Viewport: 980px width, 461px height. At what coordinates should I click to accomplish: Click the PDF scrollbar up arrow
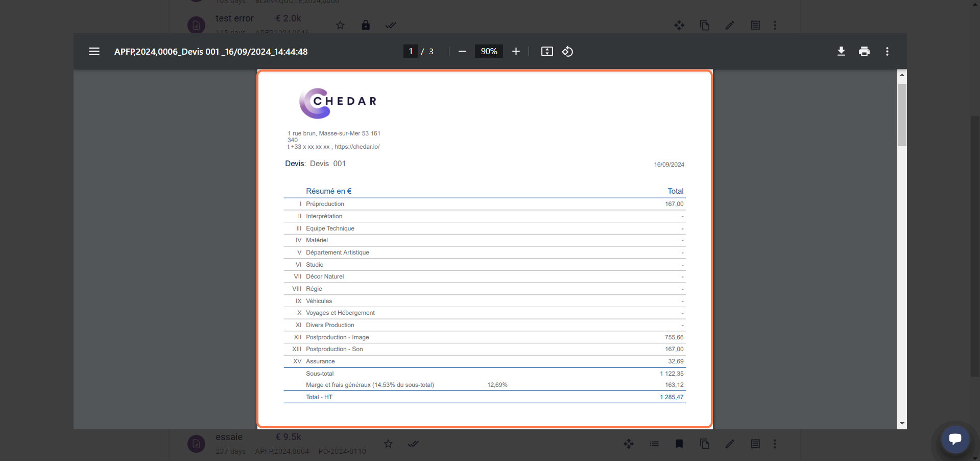coord(902,75)
